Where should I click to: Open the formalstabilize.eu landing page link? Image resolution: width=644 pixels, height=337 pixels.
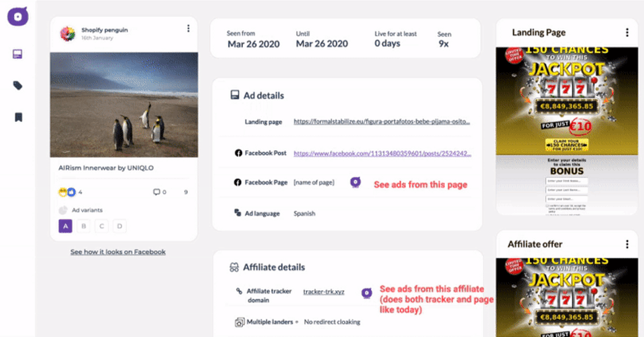pyautogui.click(x=382, y=121)
